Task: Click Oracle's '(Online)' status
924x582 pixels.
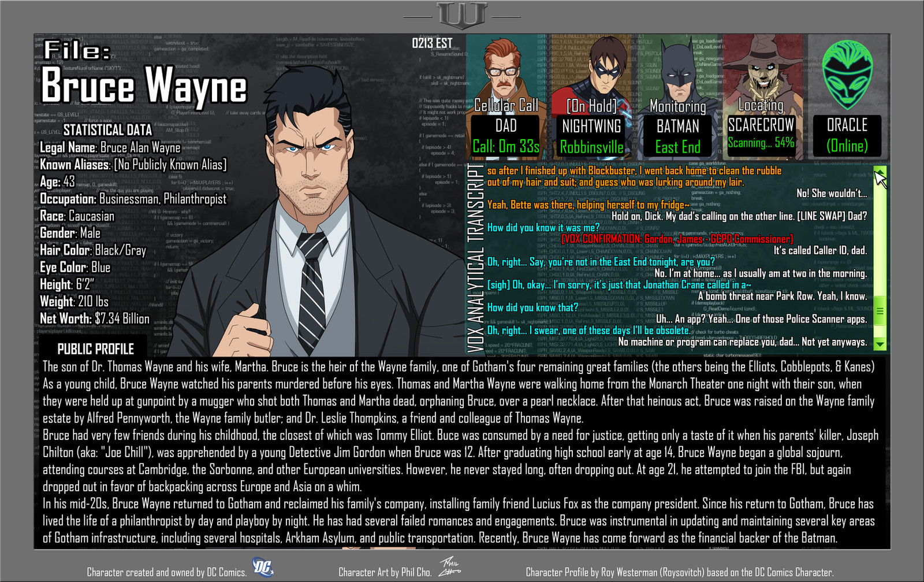Action: point(847,146)
